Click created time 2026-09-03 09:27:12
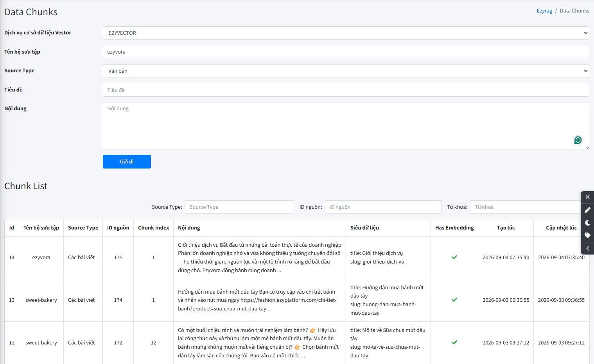 pos(506,342)
